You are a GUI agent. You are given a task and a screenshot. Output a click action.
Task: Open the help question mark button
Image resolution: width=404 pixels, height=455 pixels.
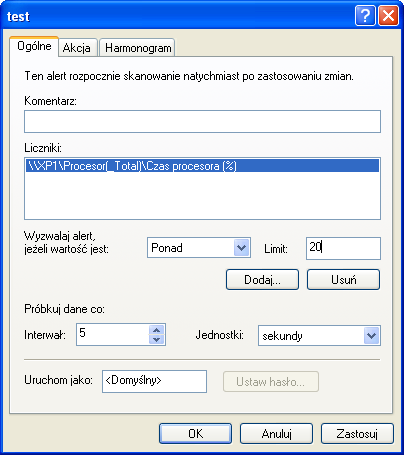365,15
